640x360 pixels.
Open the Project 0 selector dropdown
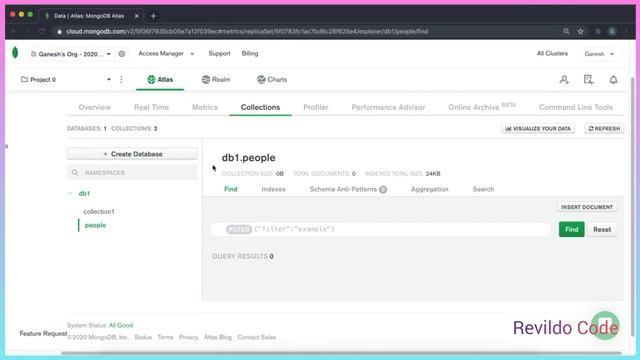66,80
